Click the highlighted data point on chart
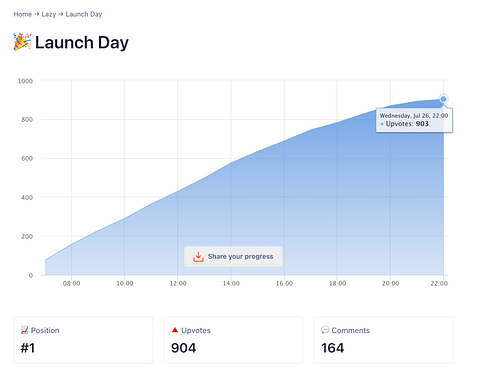The height and width of the screenshot is (384, 480). [x=443, y=99]
